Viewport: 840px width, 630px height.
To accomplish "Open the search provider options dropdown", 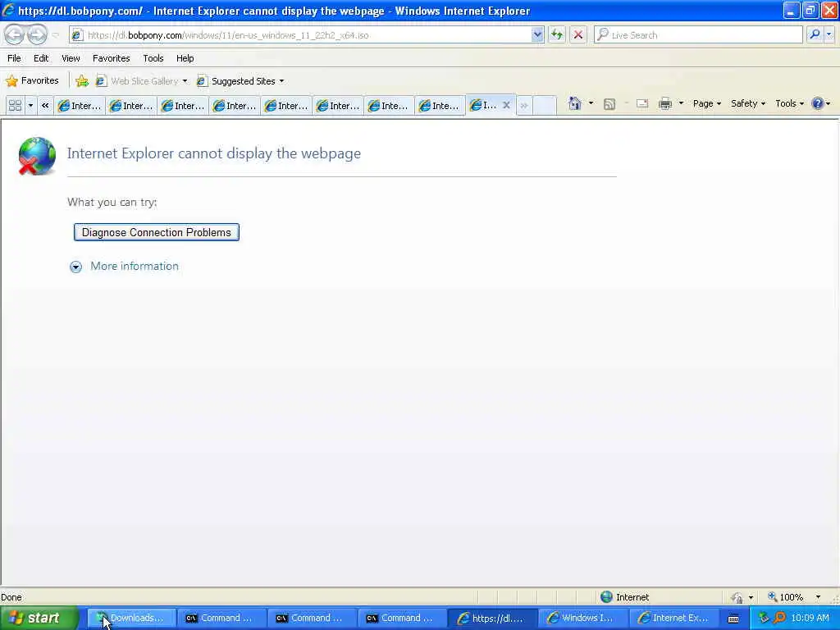I will click(x=829, y=35).
